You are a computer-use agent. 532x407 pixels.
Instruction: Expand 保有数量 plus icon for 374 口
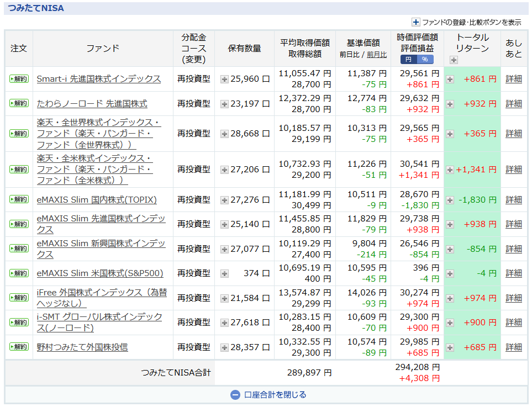tap(224, 274)
